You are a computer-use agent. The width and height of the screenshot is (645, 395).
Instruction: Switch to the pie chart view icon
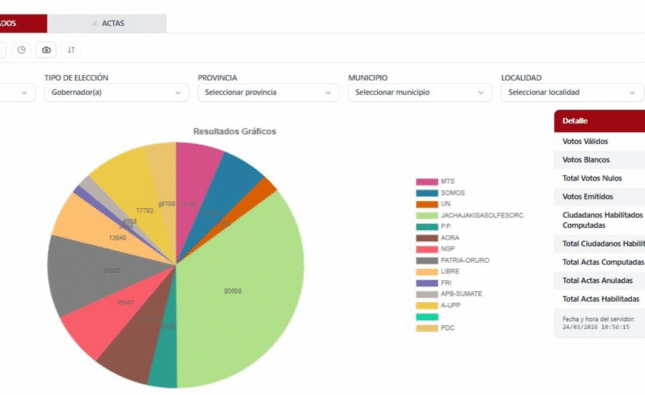coord(21,50)
